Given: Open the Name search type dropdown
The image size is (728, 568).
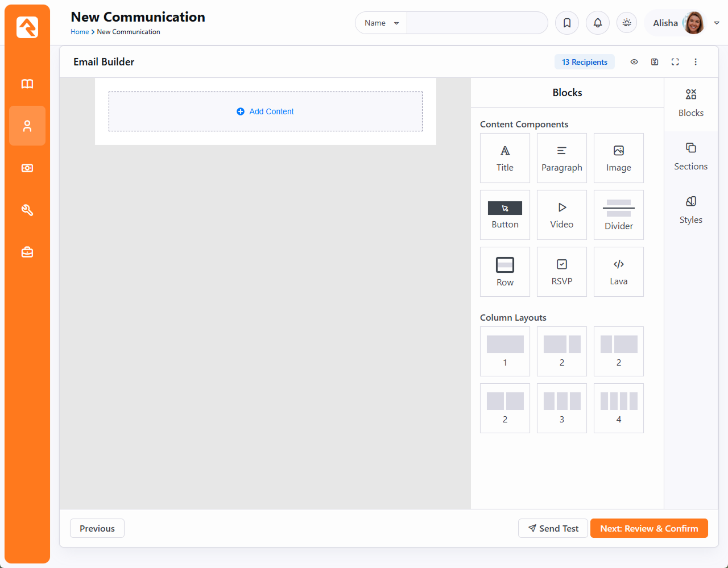Looking at the screenshot, I should tap(381, 23).
